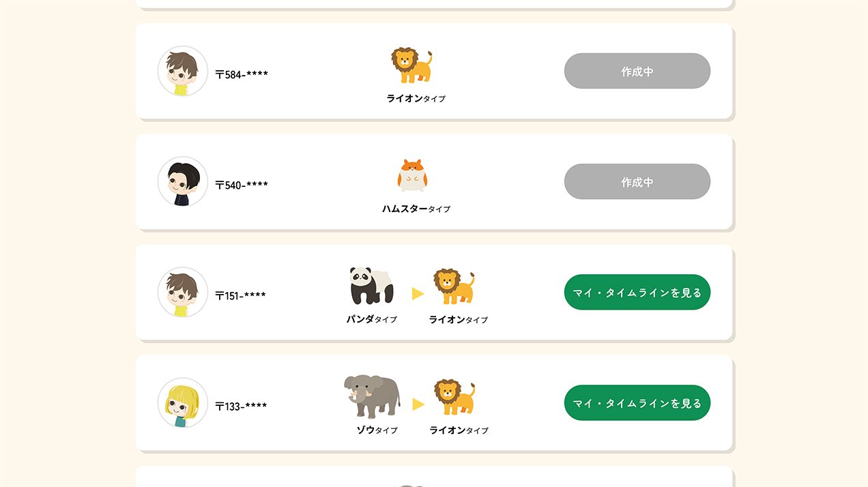Click the ハムスタータイプ label

(416, 209)
